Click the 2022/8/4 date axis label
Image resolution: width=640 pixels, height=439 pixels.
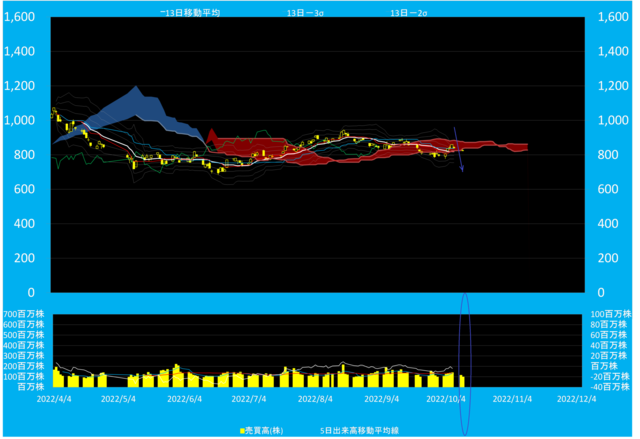[x=315, y=399]
